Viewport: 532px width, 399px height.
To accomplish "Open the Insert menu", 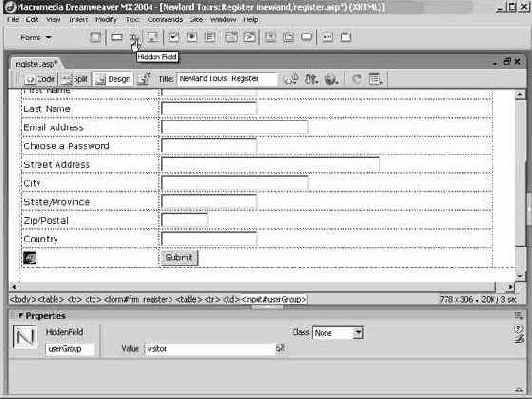I will [x=79, y=20].
